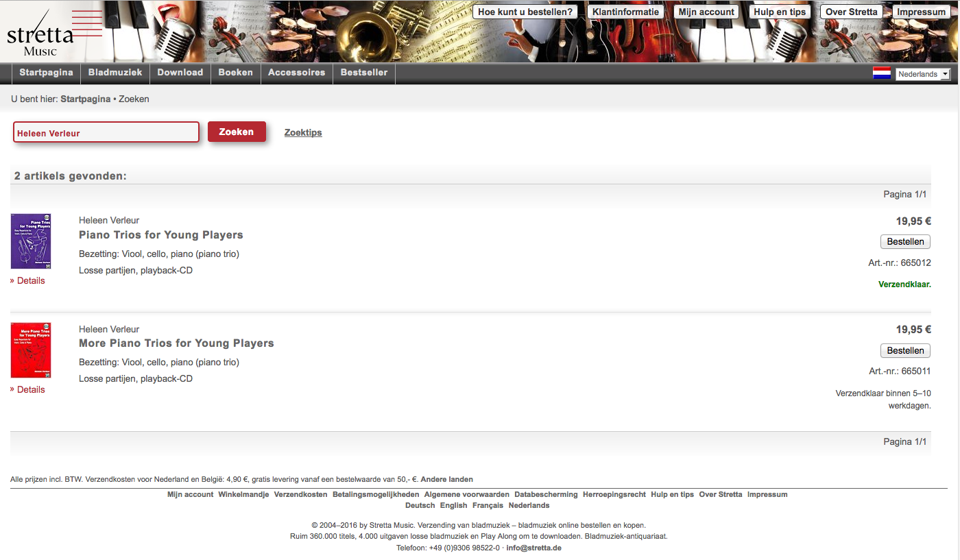Open the Bestseller menu item
The width and height of the screenshot is (960, 560).
364,73
